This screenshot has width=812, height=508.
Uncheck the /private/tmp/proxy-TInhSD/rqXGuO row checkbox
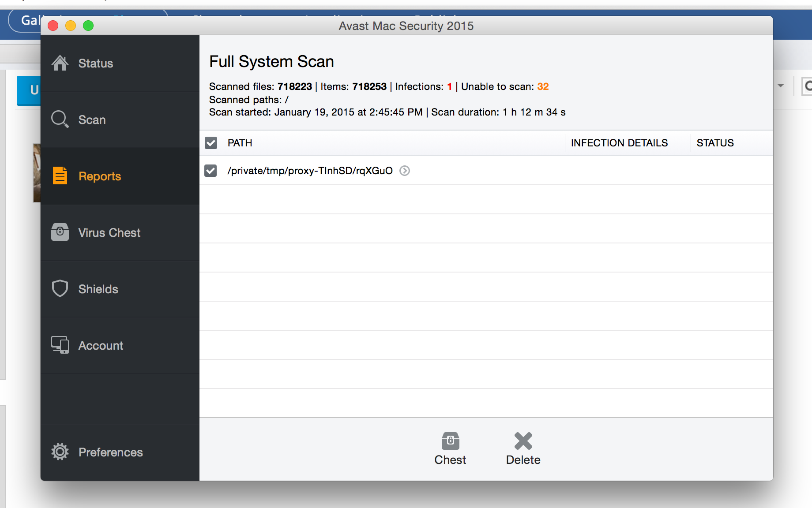tap(211, 171)
